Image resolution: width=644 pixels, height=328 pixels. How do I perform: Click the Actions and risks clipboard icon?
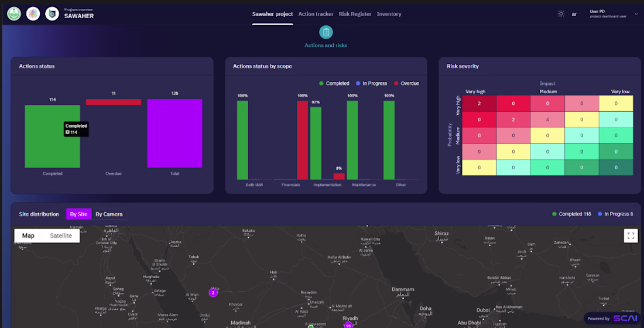tap(326, 32)
